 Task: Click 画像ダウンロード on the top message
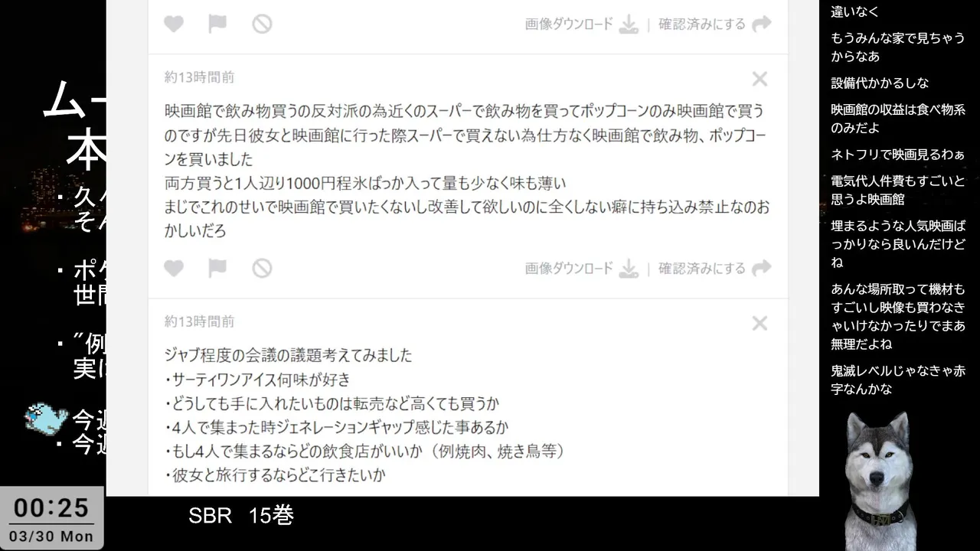569,24
